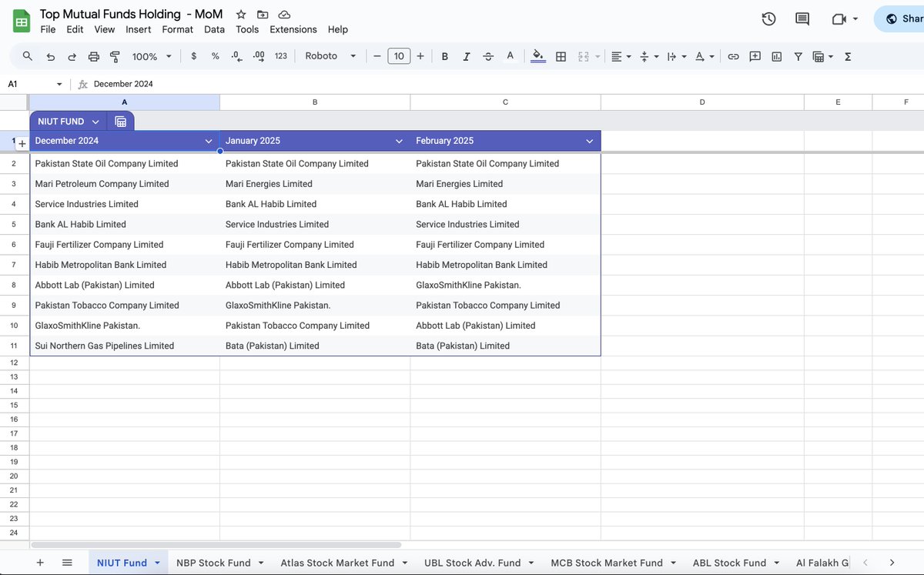The height and width of the screenshot is (575, 924).
Task: Format the cell as currency
Action: [193, 56]
